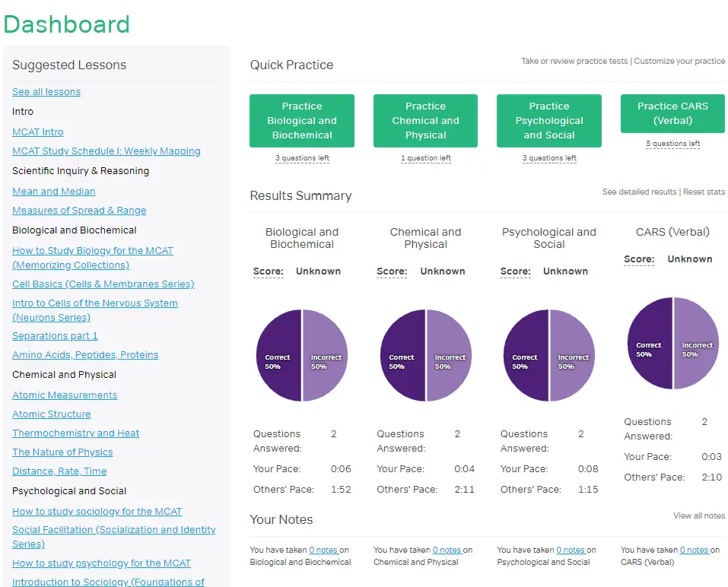This screenshot has width=728, height=587.
Task: Open See detailed results link
Action: (639, 192)
